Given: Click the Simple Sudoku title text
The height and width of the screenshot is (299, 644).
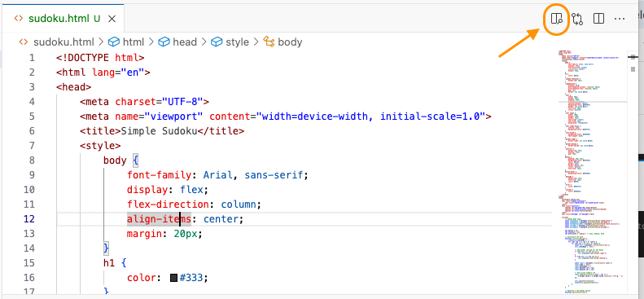Looking at the screenshot, I should 160,131.
